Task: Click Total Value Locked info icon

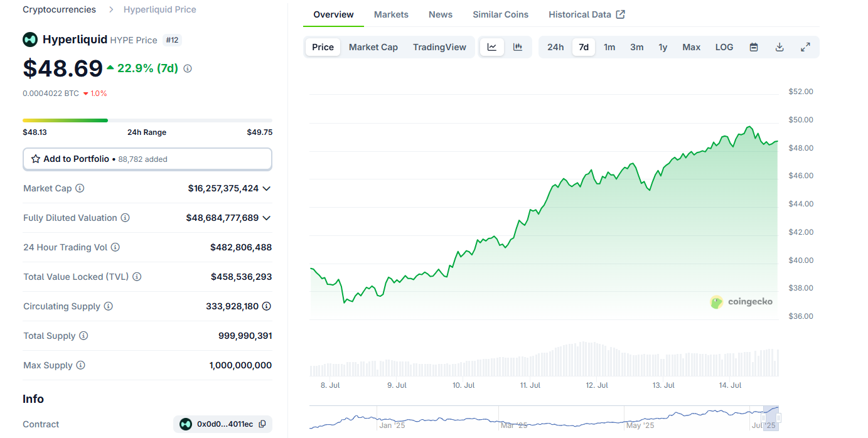Action: pos(137,277)
